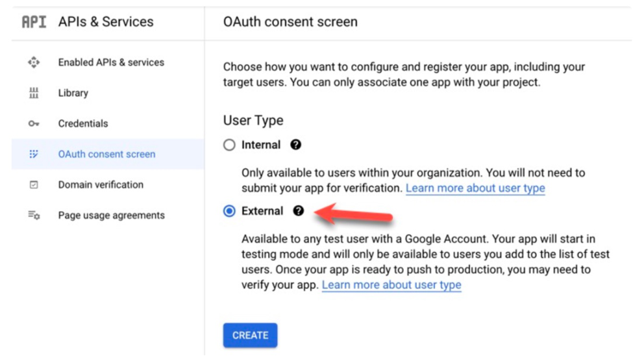Click the blue CREATE button
The image size is (644, 356).
coord(250,335)
